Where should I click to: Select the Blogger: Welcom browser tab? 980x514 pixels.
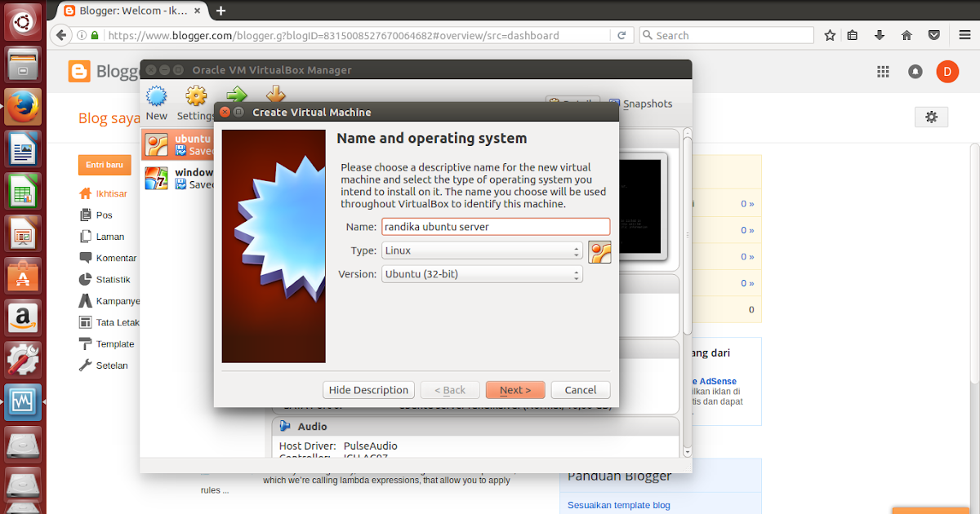point(131,11)
